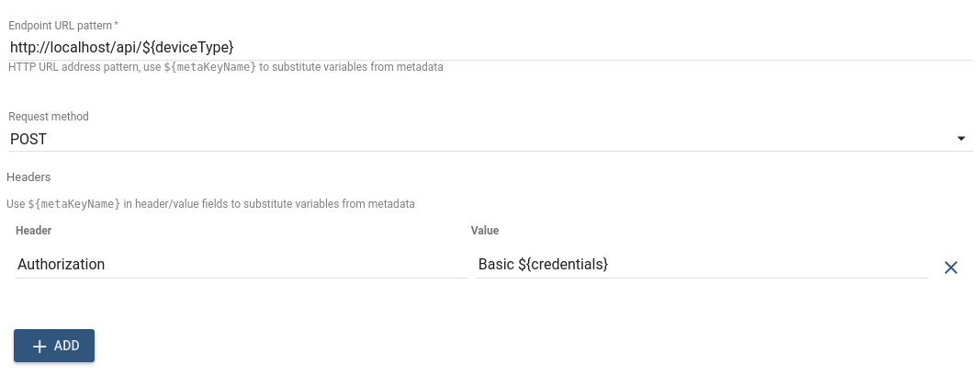
Task: Click the ADD header button
Action: click(x=54, y=346)
